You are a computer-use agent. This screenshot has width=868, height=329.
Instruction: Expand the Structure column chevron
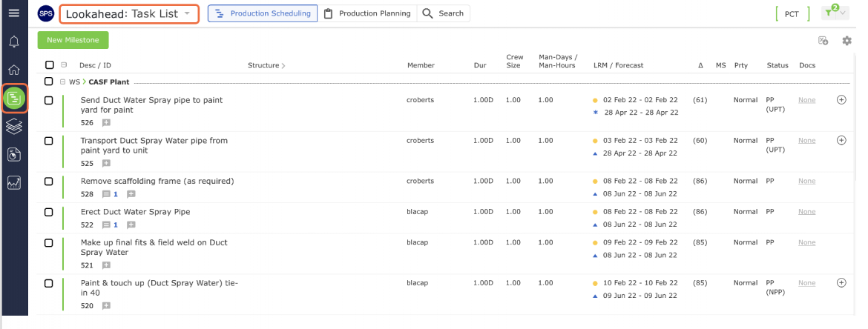[x=283, y=65]
